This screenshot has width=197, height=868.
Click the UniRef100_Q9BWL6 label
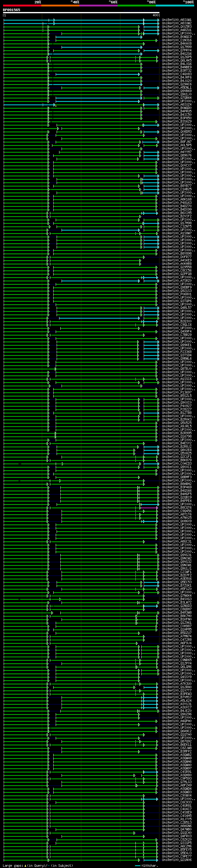[176, 358]
